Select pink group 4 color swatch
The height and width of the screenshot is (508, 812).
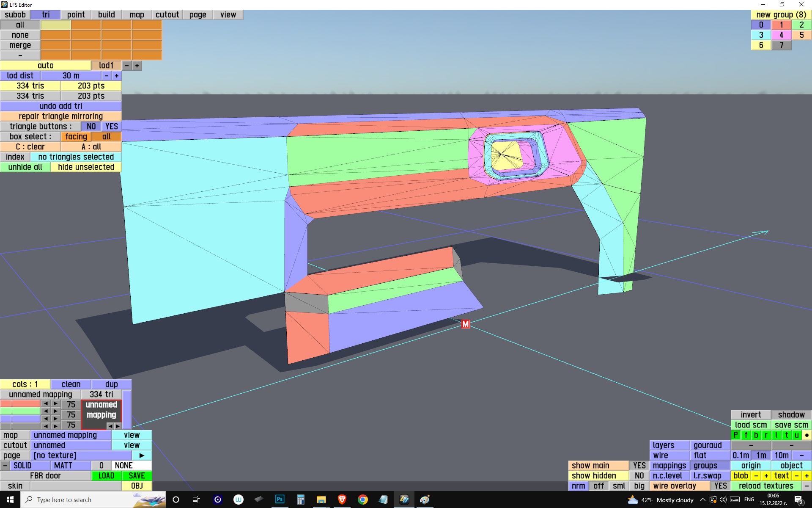pos(781,35)
